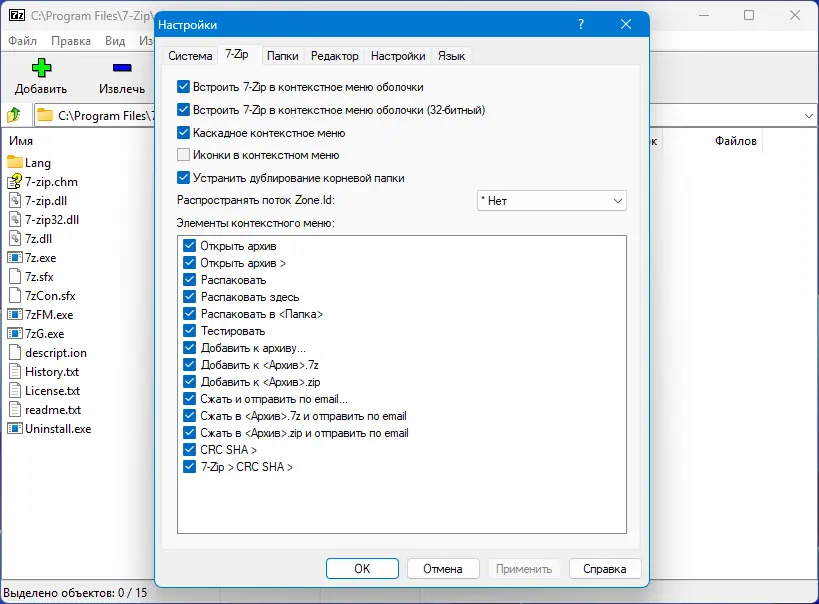Go up one folder with arrow icon
This screenshot has width=819, height=604.
[x=14, y=114]
